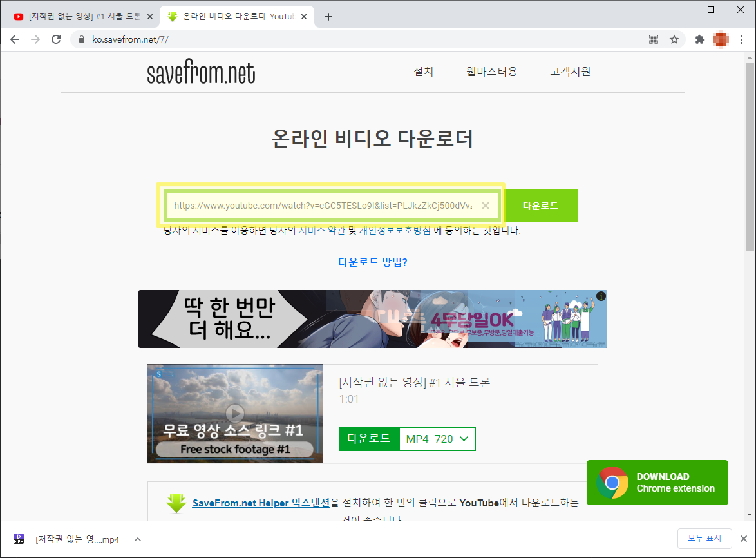Open the 서비스 약관 link
The height and width of the screenshot is (558, 756).
(321, 231)
